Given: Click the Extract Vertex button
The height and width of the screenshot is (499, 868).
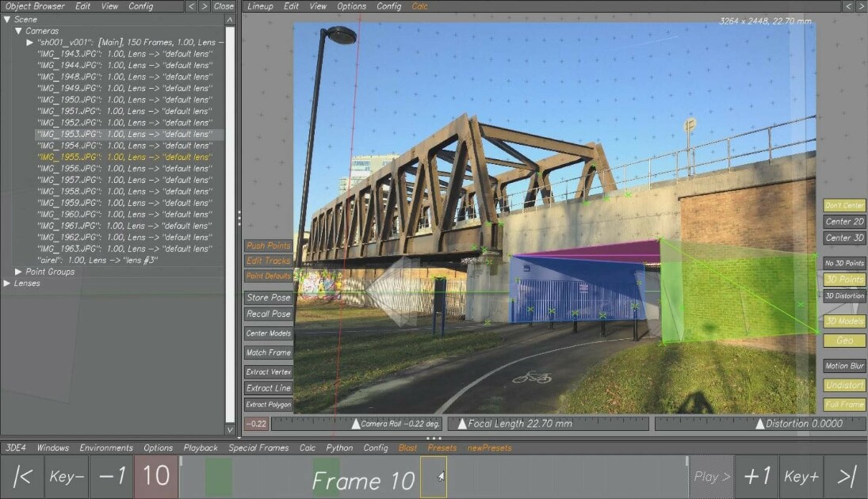Looking at the screenshot, I should (269, 371).
